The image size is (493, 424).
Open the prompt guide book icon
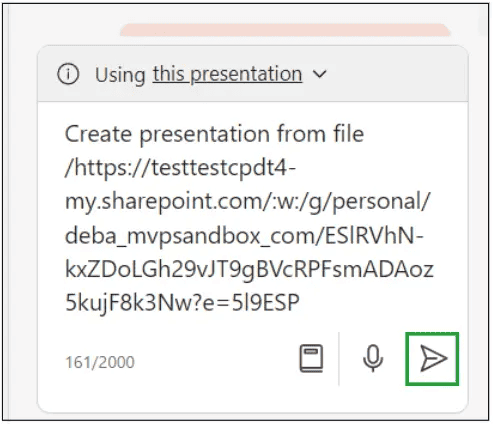311,358
